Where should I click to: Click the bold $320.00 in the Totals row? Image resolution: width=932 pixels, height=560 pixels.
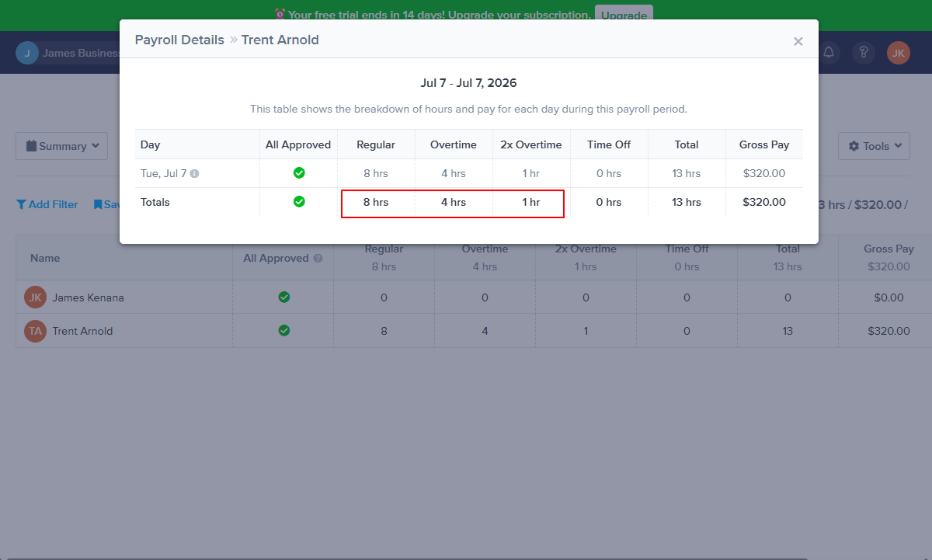coord(764,202)
